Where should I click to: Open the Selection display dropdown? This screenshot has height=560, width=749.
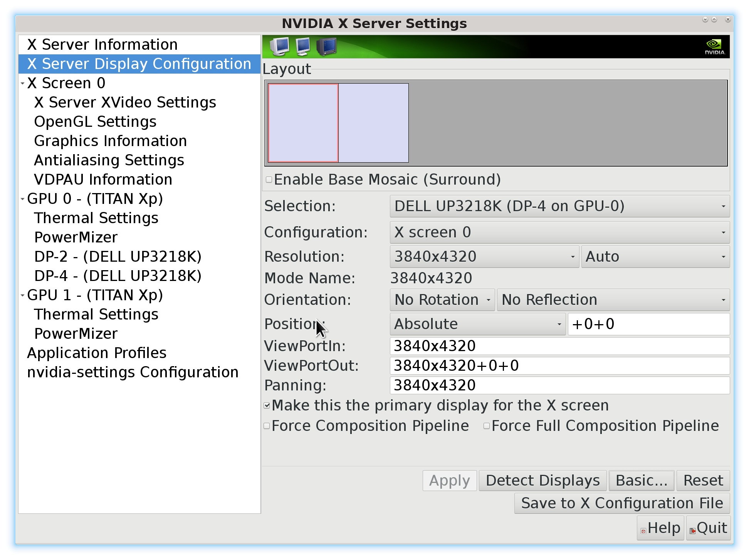tap(559, 206)
